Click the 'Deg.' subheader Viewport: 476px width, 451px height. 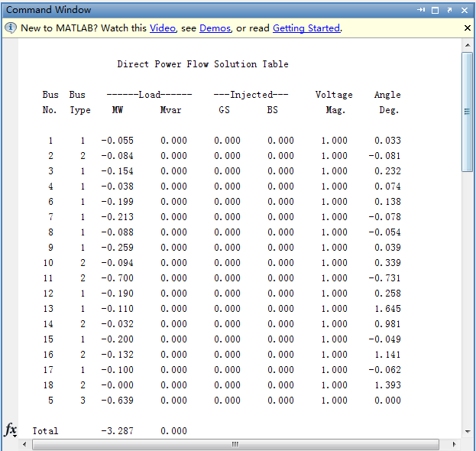click(389, 110)
